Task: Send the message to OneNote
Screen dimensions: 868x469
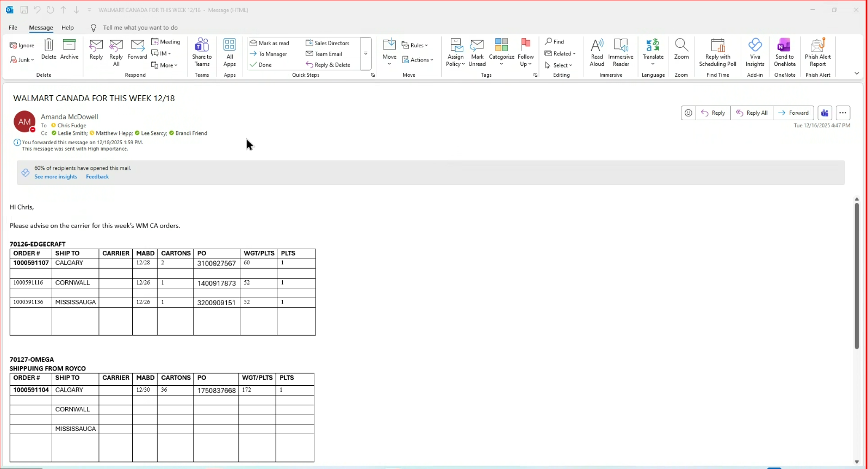Action: [785, 52]
